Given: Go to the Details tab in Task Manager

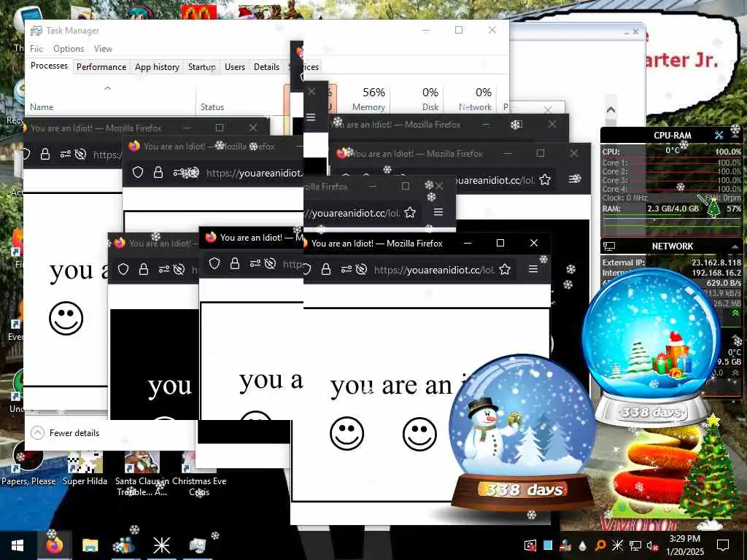Looking at the screenshot, I should pos(266,66).
